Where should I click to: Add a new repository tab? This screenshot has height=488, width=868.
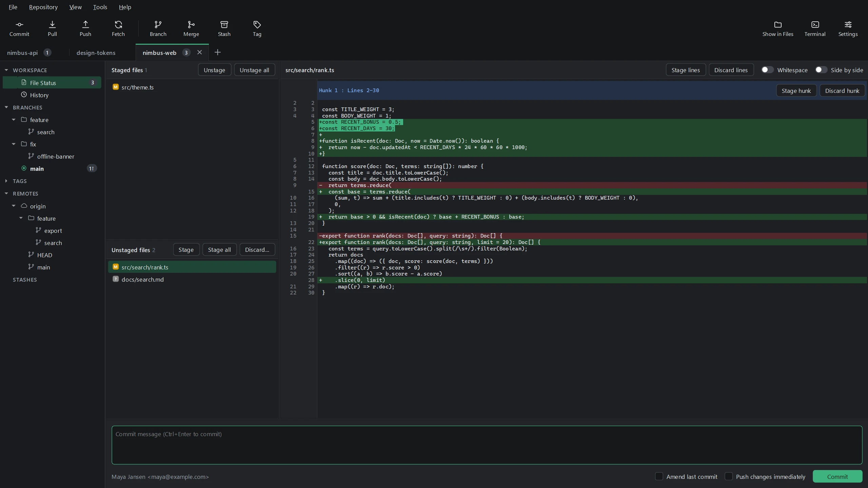[x=218, y=52]
